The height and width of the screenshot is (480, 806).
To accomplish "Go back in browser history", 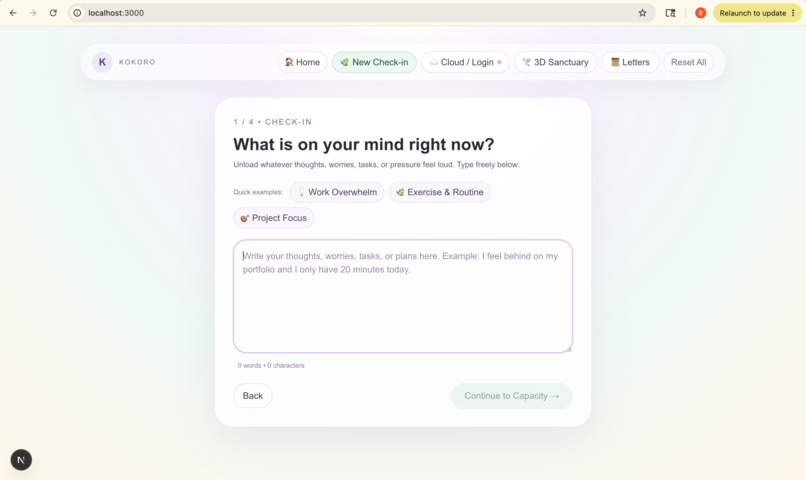I will tap(13, 13).
